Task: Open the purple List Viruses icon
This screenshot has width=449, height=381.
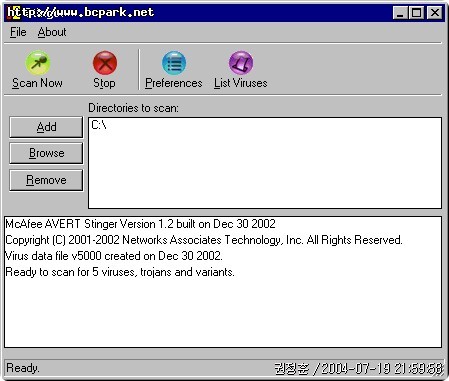Action: 241,63
